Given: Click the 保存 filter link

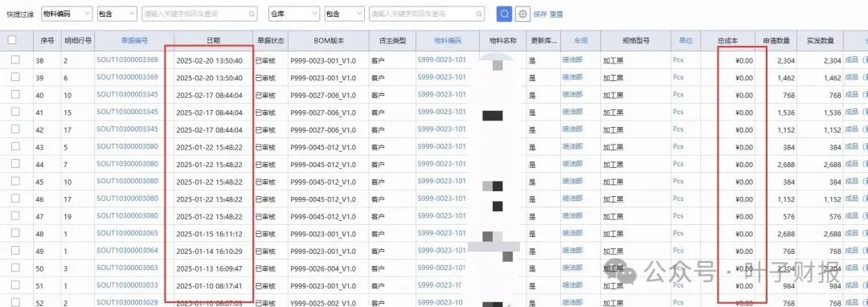Looking at the screenshot, I should point(540,14).
